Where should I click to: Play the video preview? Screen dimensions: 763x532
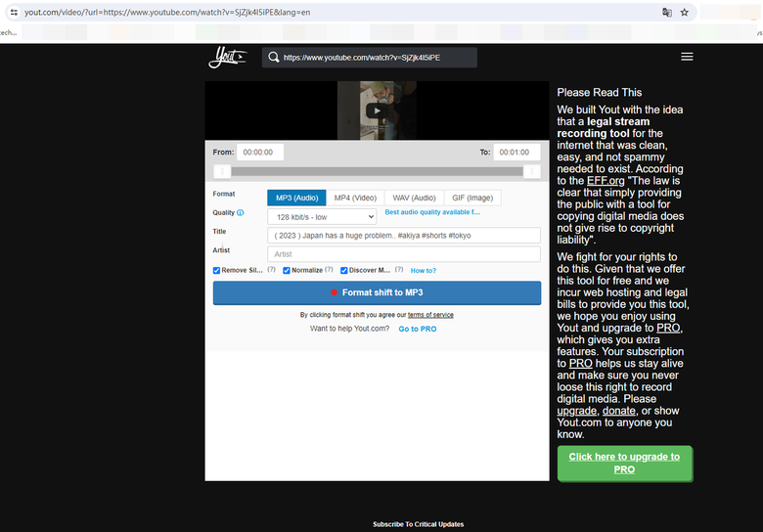point(377,111)
